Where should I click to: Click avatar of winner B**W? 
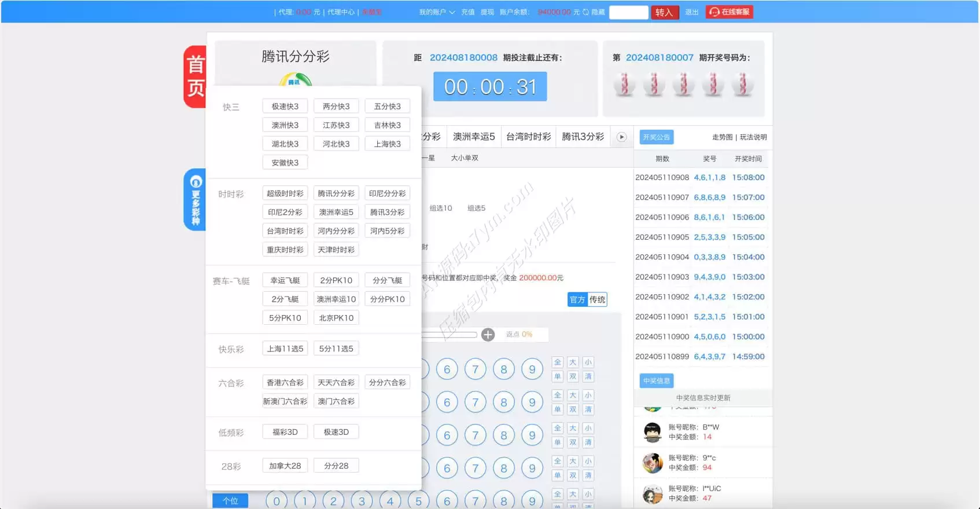653,432
